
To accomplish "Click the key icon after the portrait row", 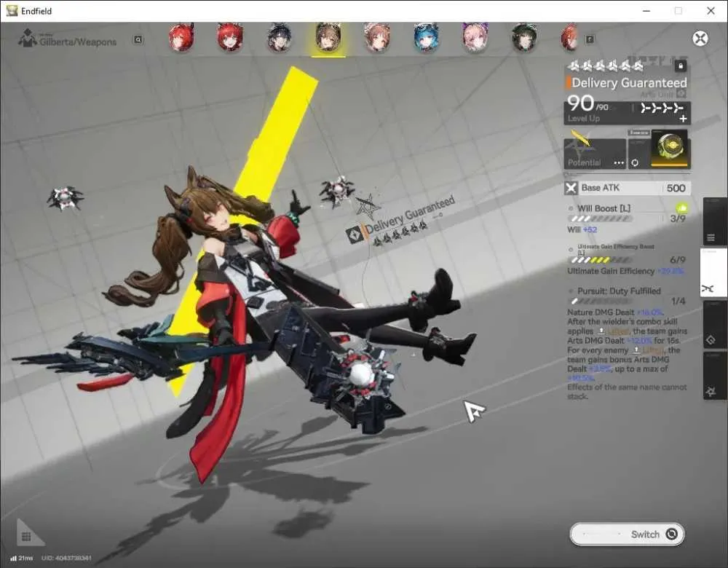I will tap(590, 39).
